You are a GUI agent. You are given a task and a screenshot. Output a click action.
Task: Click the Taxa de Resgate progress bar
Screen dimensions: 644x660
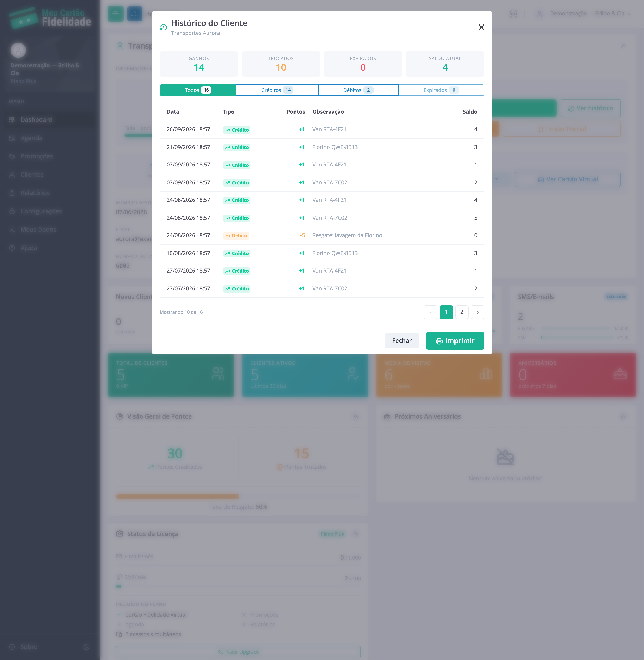[x=238, y=496]
